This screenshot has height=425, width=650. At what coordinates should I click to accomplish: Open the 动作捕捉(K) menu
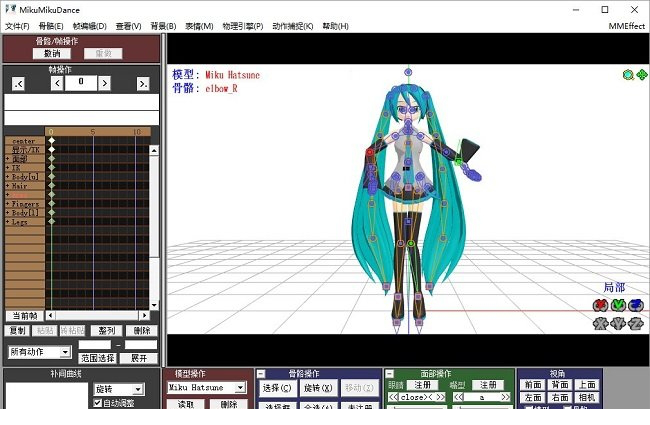pos(293,26)
